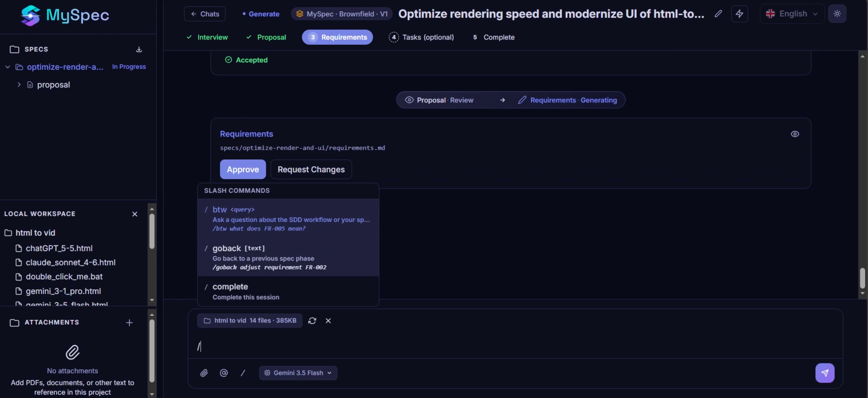Toggle light/dark theme sun icon

pos(837,14)
